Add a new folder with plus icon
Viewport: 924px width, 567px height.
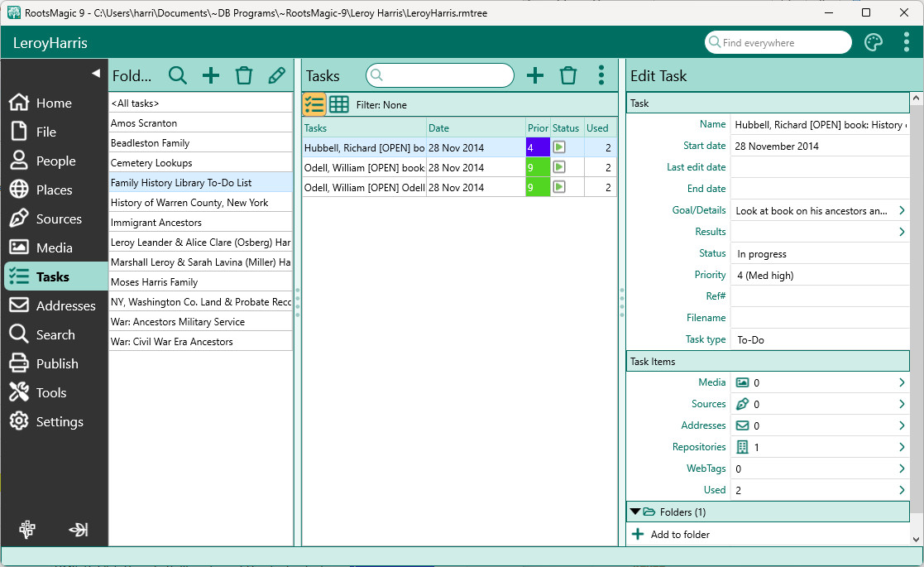pyautogui.click(x=211, y=76)
